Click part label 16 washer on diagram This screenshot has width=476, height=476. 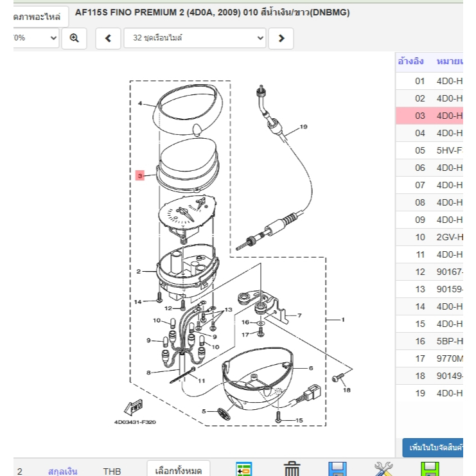(x=245, y=322)
